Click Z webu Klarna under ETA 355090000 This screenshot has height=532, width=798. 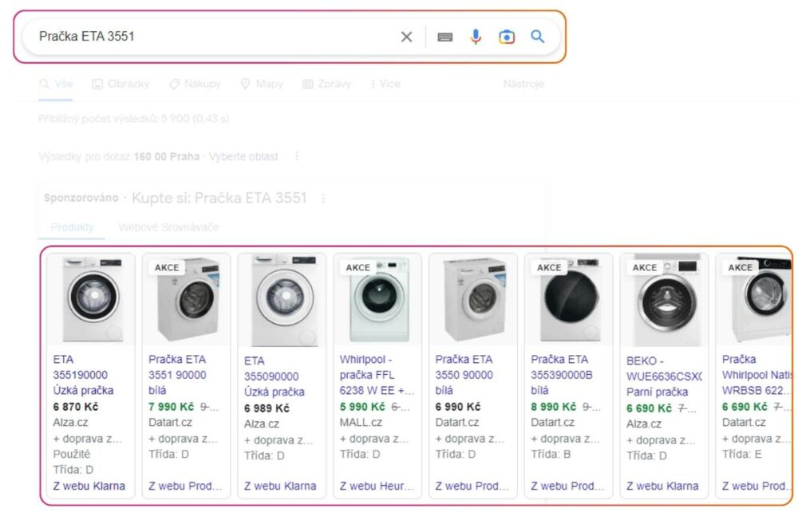point(280,486)
